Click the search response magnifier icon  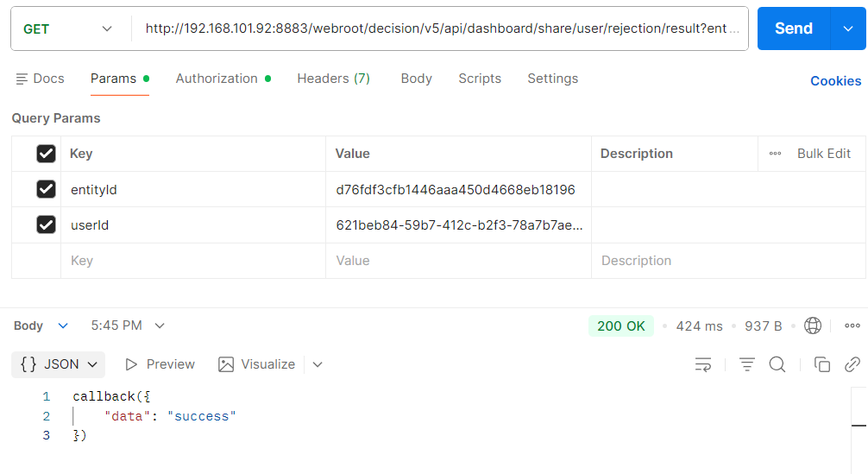tap(777, 364)
